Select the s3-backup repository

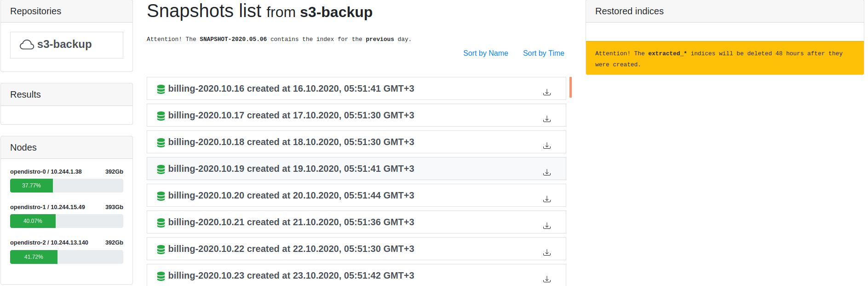pos(64,45)
